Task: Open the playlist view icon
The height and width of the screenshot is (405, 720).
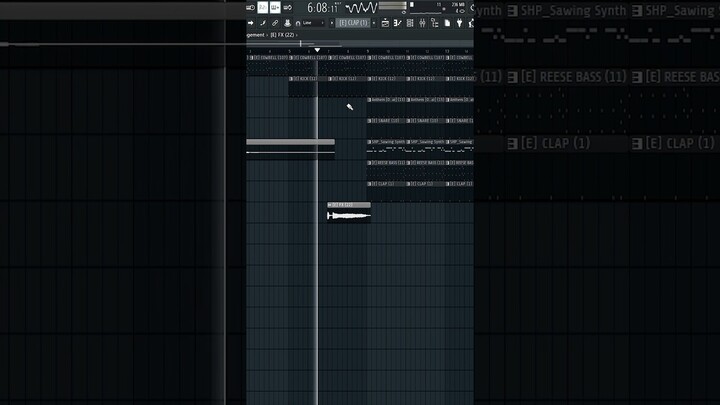Action: point(385,23)
